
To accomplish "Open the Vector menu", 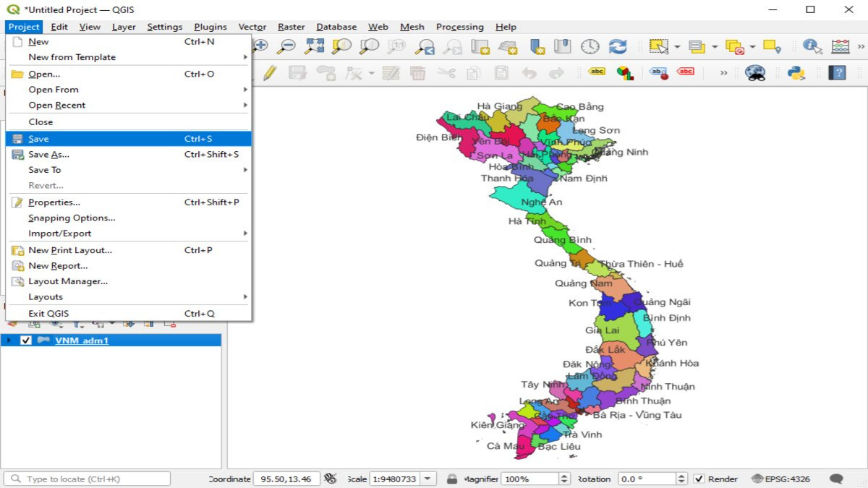I will [252, 27].
